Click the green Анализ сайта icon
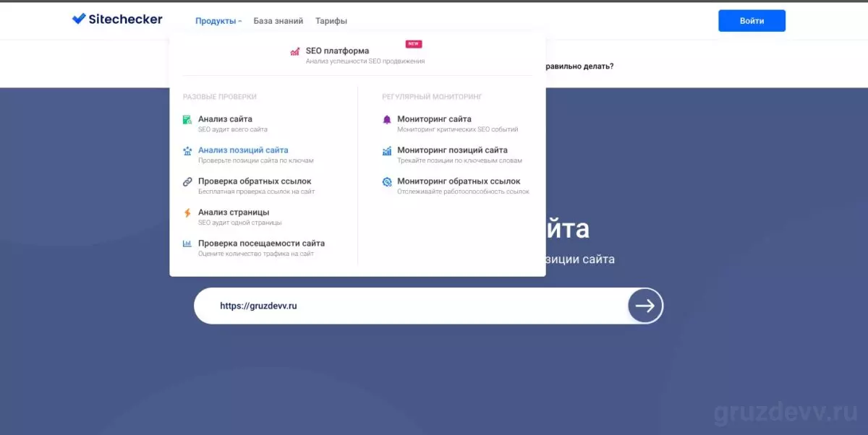The height and width of the screenshot is (435, 868). 187,119
